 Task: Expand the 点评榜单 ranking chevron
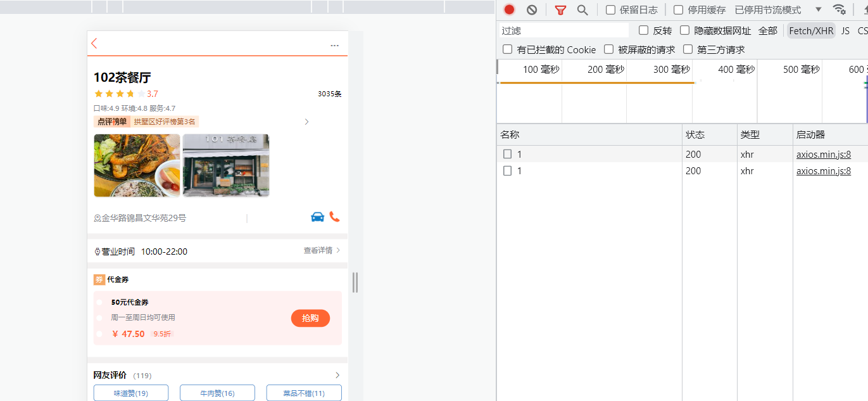[306, 122]
